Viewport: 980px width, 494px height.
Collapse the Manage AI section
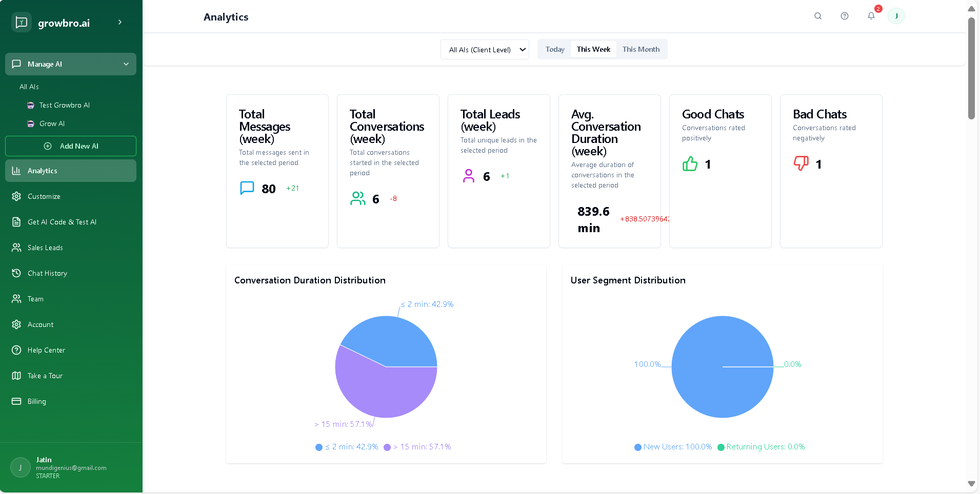point(126,64)
